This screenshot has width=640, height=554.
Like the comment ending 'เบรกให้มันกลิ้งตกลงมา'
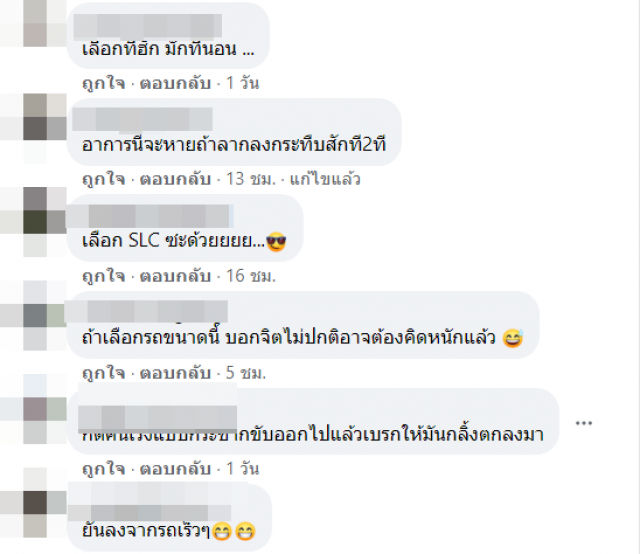coord(104,469)
